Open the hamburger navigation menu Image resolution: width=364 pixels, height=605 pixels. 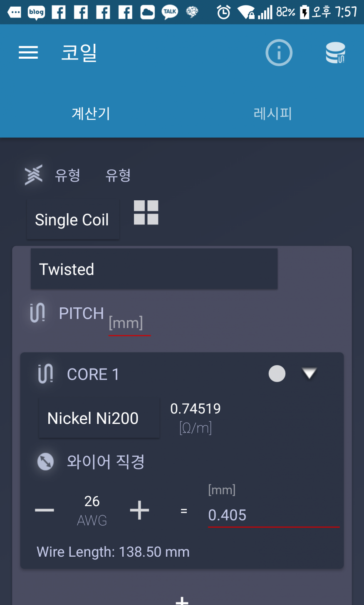pos(28,53)
